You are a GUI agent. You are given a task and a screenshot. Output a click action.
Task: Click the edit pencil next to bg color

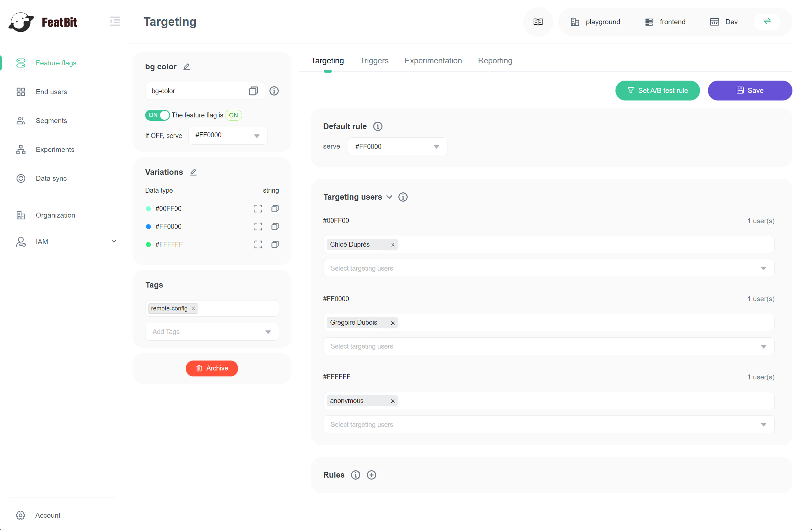(x=187, y=67)
